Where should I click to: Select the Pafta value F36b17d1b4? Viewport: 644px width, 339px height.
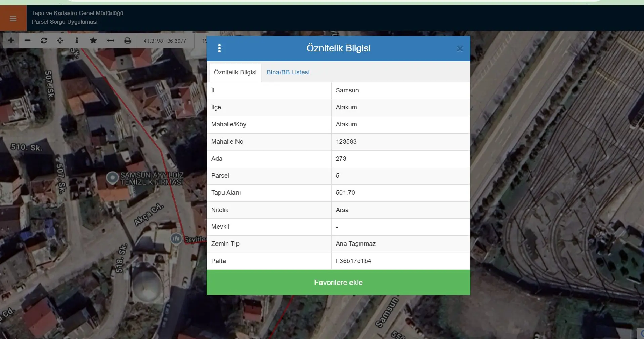(353, 261)
